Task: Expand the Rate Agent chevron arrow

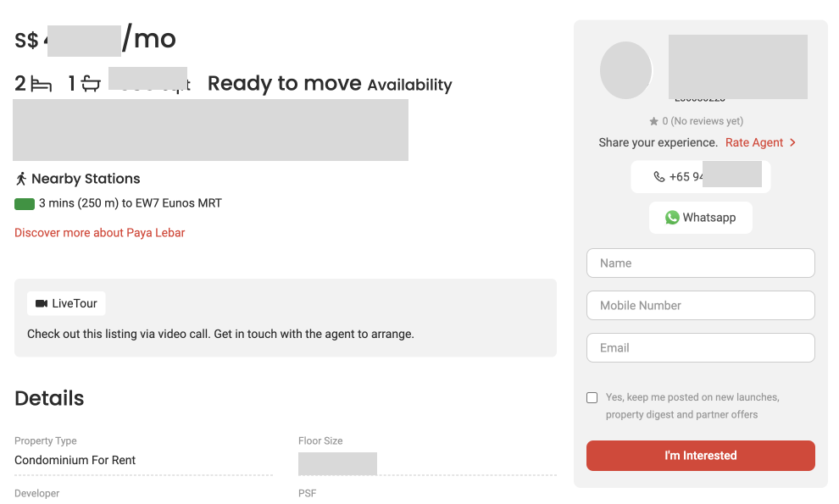Action: 792,142
